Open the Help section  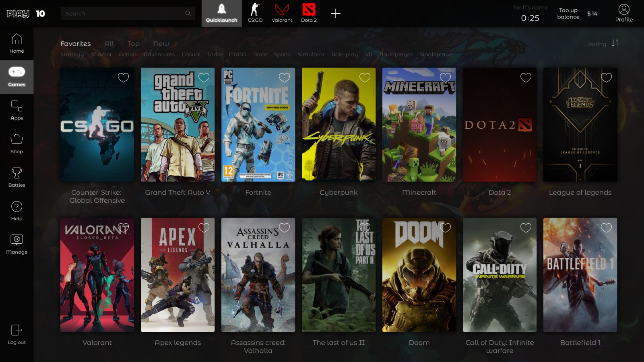pos(17,211)
